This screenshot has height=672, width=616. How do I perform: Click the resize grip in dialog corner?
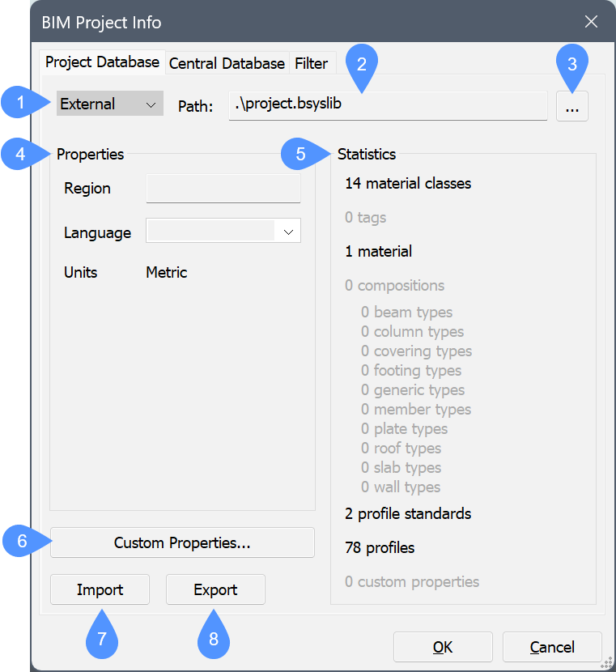(x=605, y=663)
